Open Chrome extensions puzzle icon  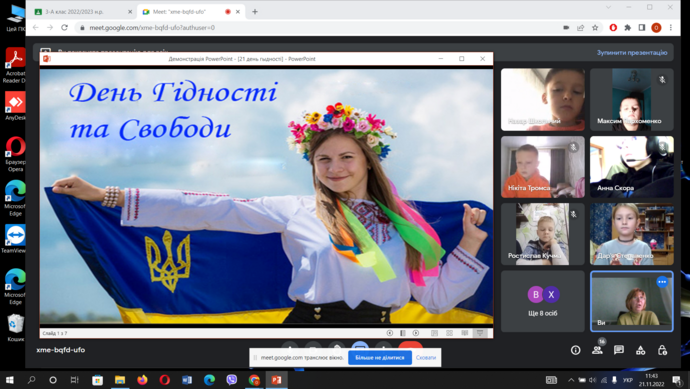(x=628, y=27)
